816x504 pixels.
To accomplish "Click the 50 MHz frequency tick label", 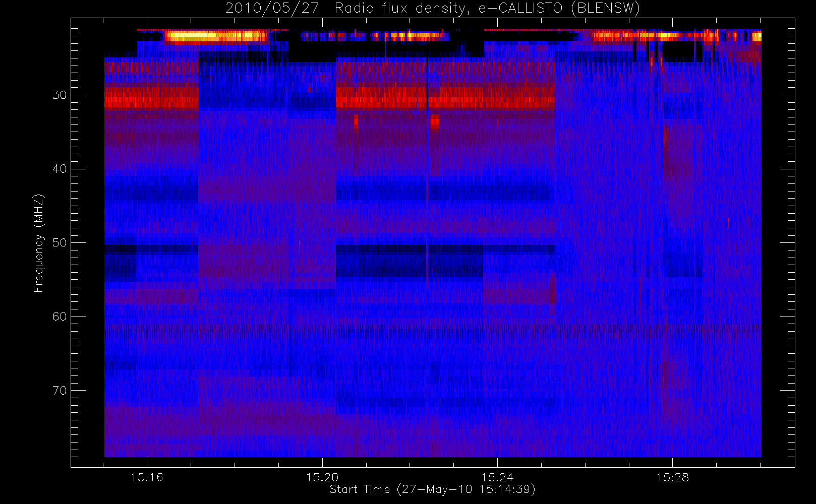I will [x=60, y=243].
